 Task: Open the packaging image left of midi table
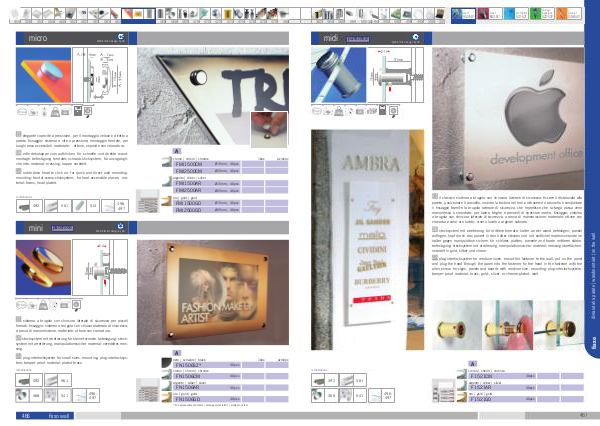[443, 390]
